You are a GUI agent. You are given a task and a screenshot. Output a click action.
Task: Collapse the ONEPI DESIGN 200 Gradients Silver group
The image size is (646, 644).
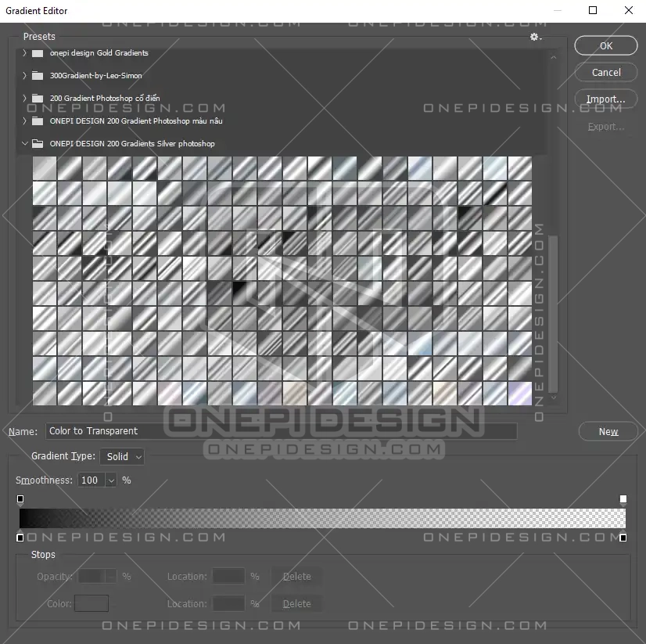coord(24,144)
